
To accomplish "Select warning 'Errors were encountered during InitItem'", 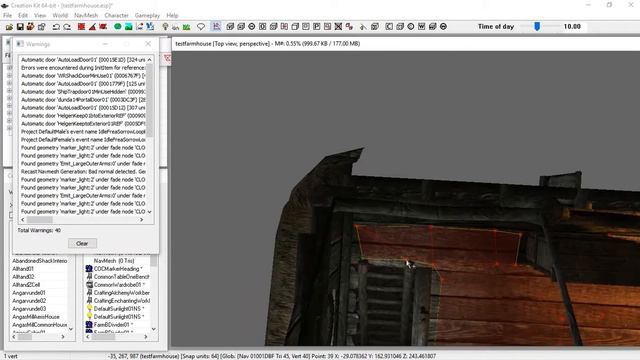I will pyautogui.click(x=83, y=68).
